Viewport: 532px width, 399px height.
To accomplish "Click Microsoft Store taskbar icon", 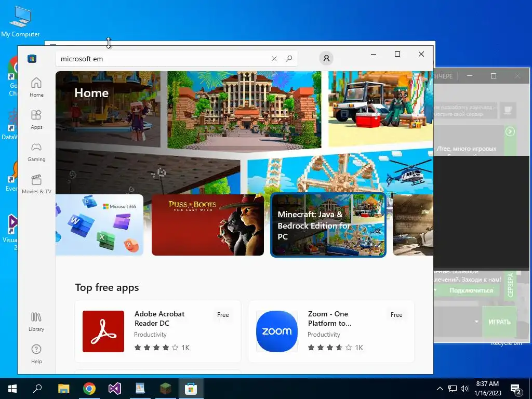I will (x=191, y=389).
